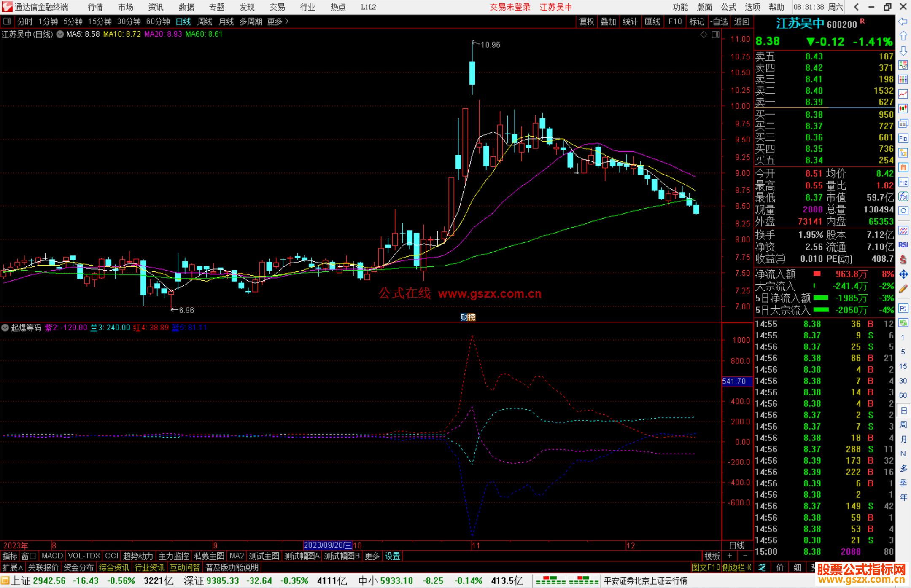This screenshot has height=588, width=911.
Task: Click the 复权 button
Action: click(x=586, y=21)
